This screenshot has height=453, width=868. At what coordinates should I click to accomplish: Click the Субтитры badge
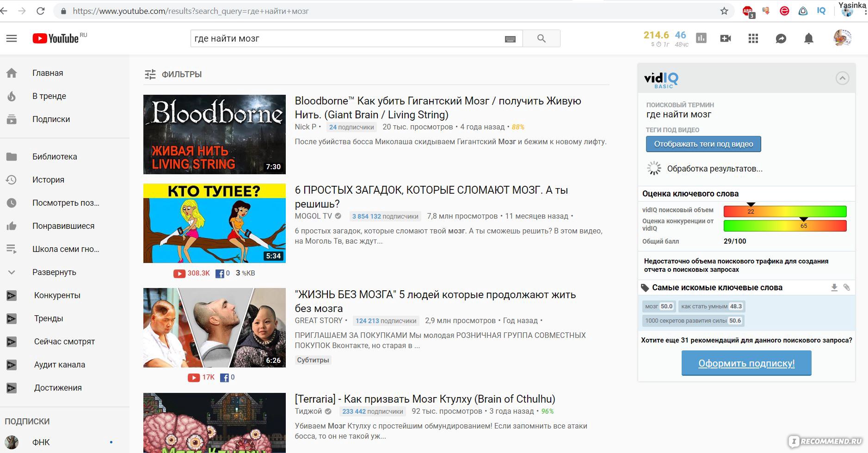[313, 360]
